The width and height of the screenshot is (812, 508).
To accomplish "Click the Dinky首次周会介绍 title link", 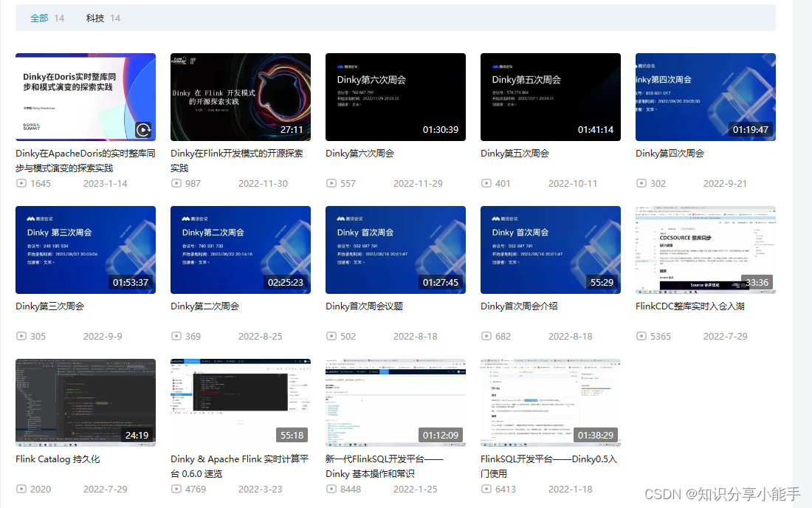I will [x=519, y=306].
